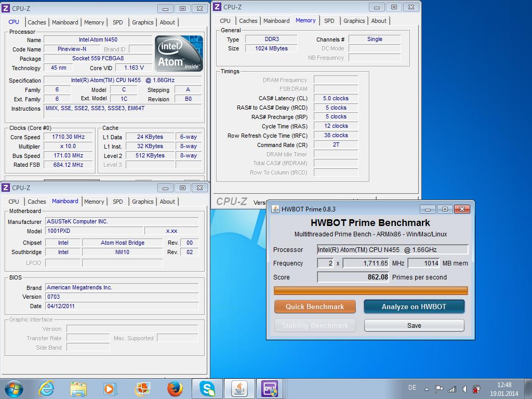
Task: Open Mainboard tab in top-left CPU-Z window
Action: coord(65,22)
